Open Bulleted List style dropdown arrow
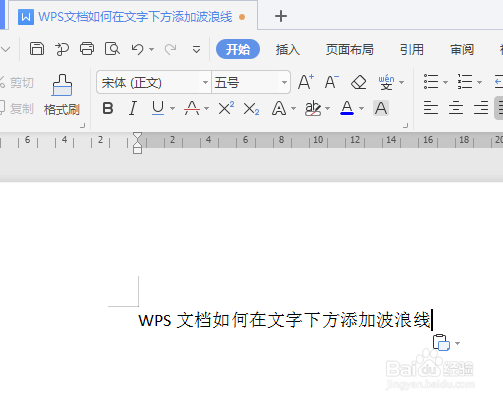 (445, 82)
